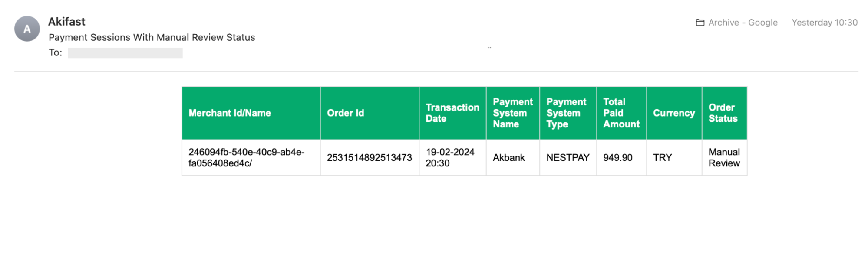The width and height of the screenshot is (868, 254).
Task: Click the Manual Review status cell
Action: (x=724, y=158)
